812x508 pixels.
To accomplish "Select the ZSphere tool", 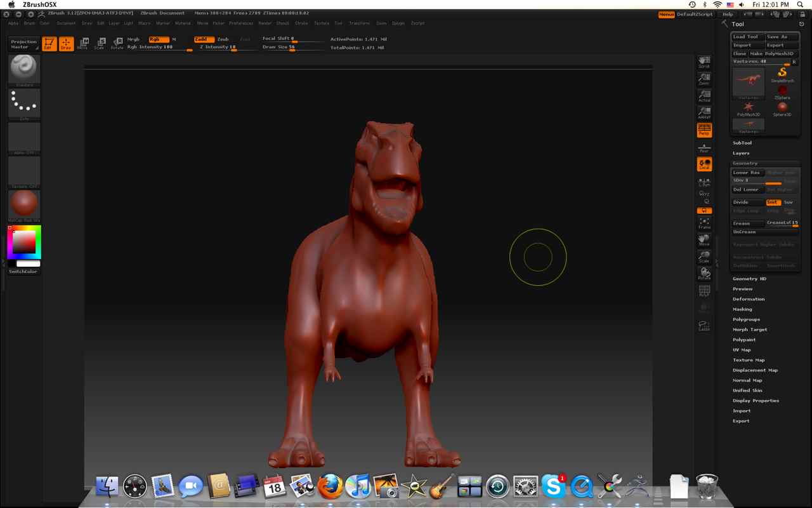I will click(x=782, y=92).
